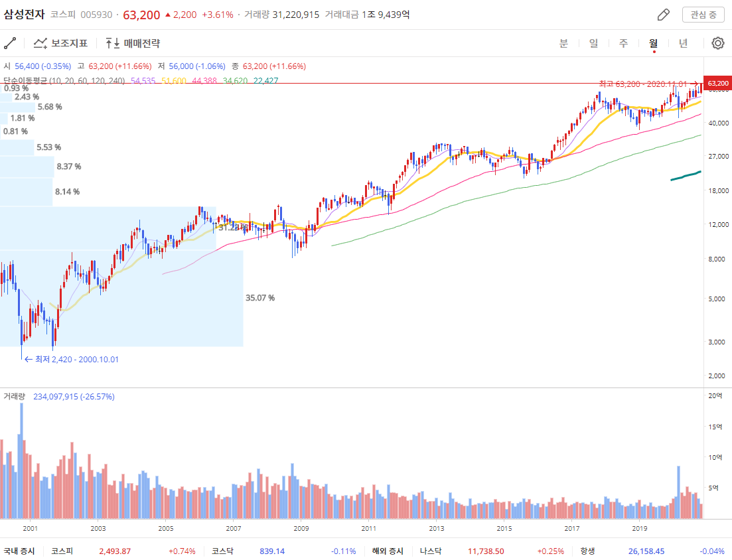Open chart settings gear icon
Viewport: 732px width, 560px height.
(x=718, y=43)
